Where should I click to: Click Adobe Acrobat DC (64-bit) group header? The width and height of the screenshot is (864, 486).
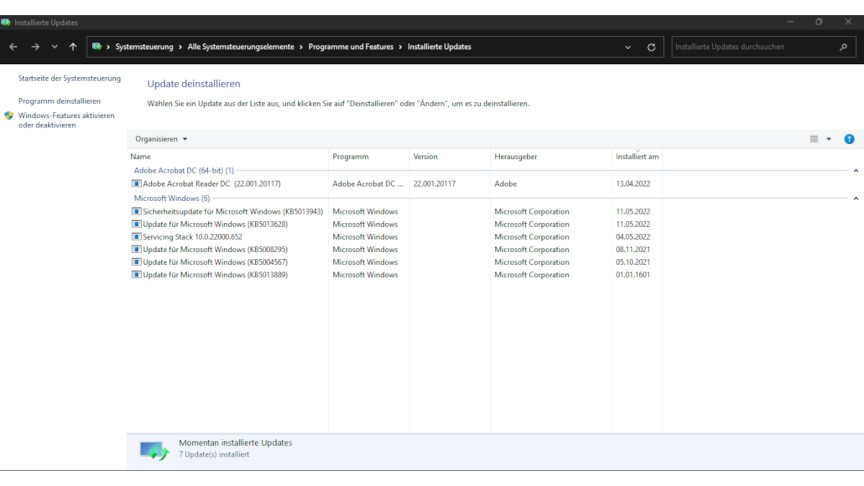point(183,171)
